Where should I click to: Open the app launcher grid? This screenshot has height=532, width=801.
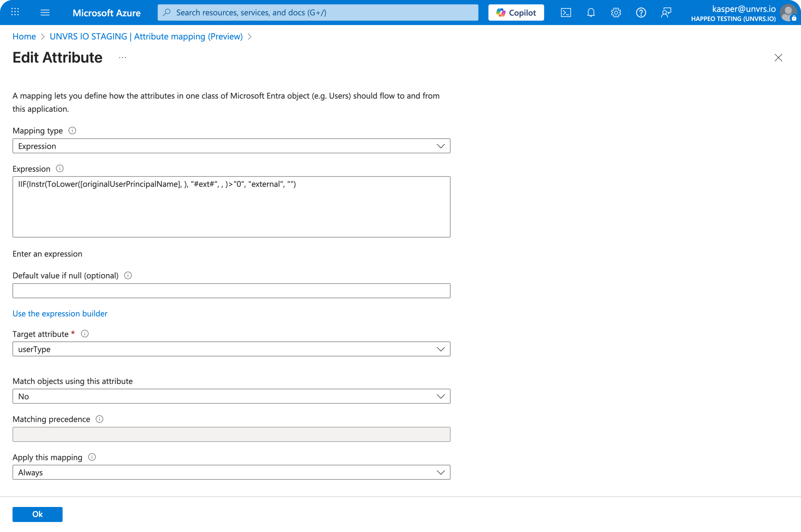point(15,12)
